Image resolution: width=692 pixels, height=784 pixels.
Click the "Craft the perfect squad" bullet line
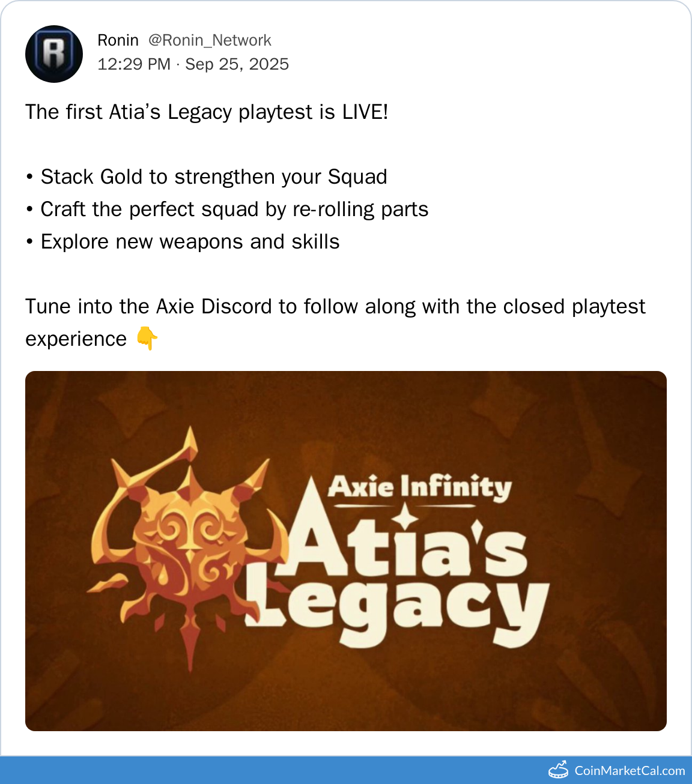234,210
